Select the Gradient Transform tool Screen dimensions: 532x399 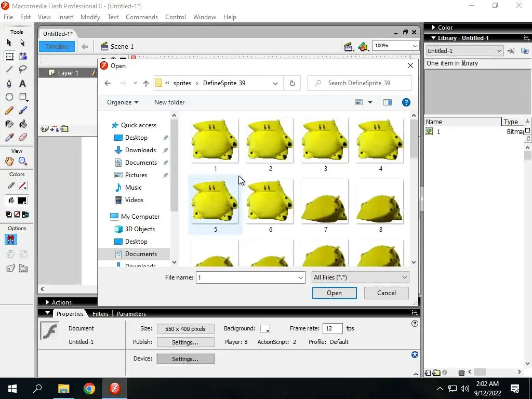pos(23,56)
